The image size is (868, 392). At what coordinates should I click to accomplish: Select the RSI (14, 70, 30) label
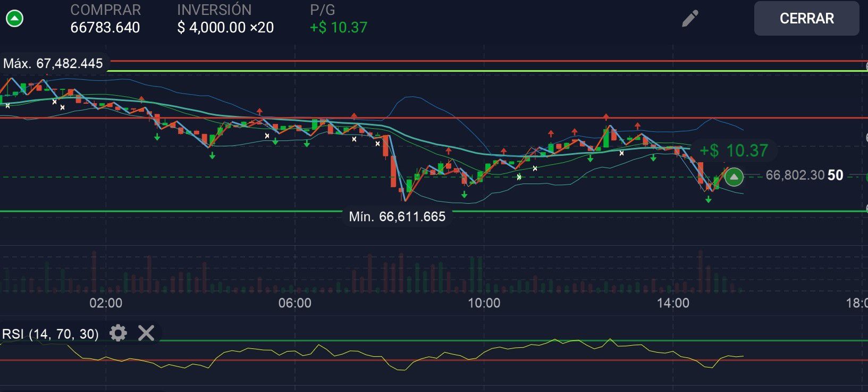click(x=50, y=334)
